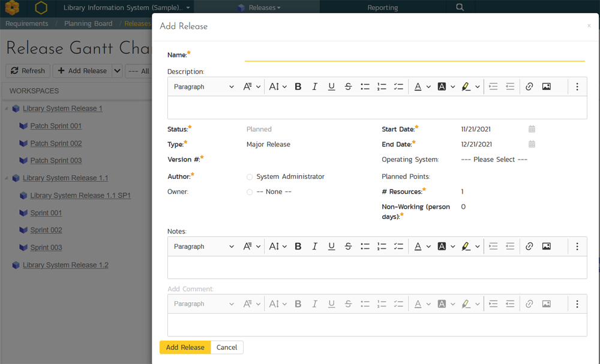Viewport: 600px width, 364px height.
Task: Select System Administrator author radio
Action: (250, 177)
